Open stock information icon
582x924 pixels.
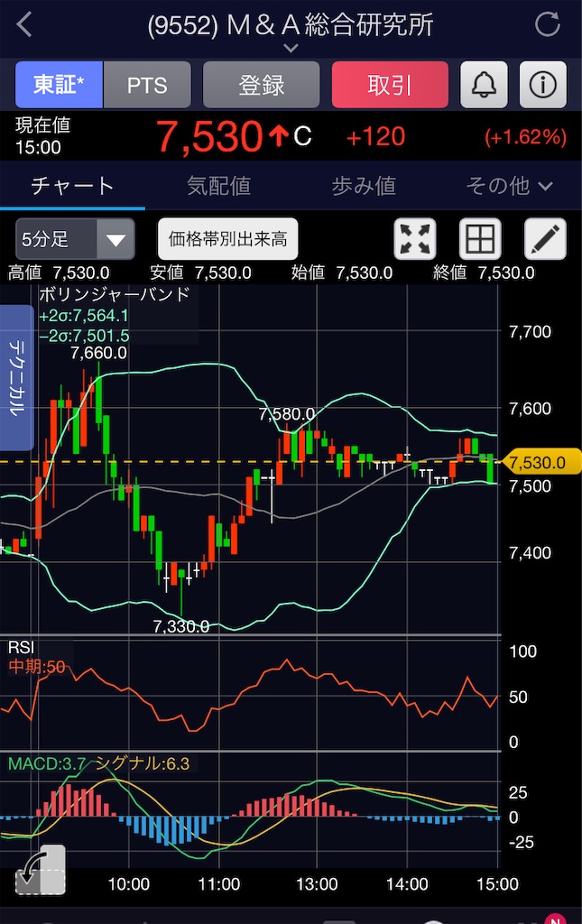point(542,85)
